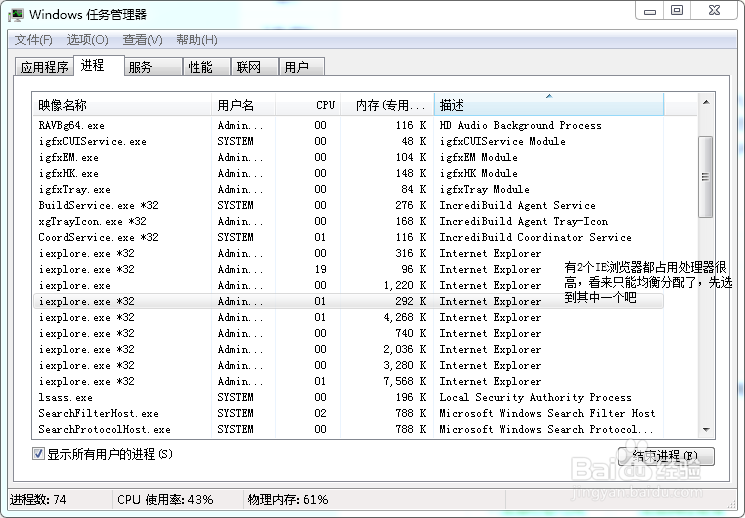Click the Task Manager title bar icon
The image size is (745, 518).
pos(16,14)
